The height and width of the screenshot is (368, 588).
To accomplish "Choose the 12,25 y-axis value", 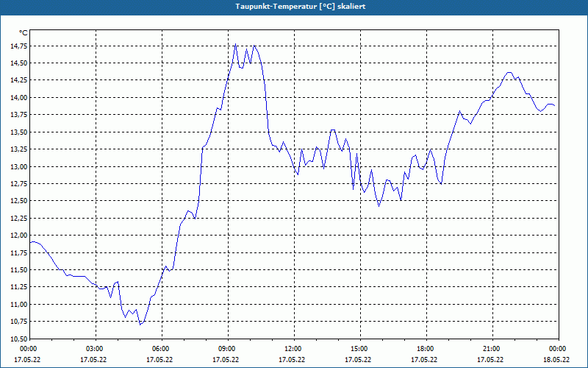I will pyautogui.click(x=18, y=218).
